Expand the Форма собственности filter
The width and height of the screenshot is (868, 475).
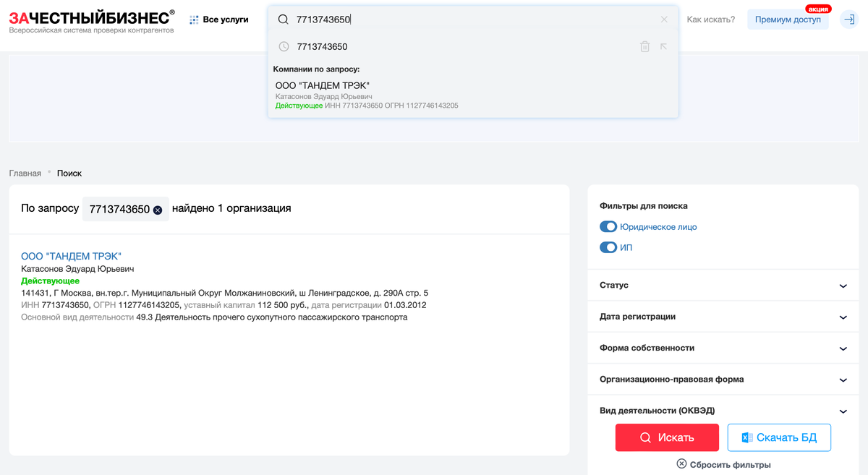723,348
